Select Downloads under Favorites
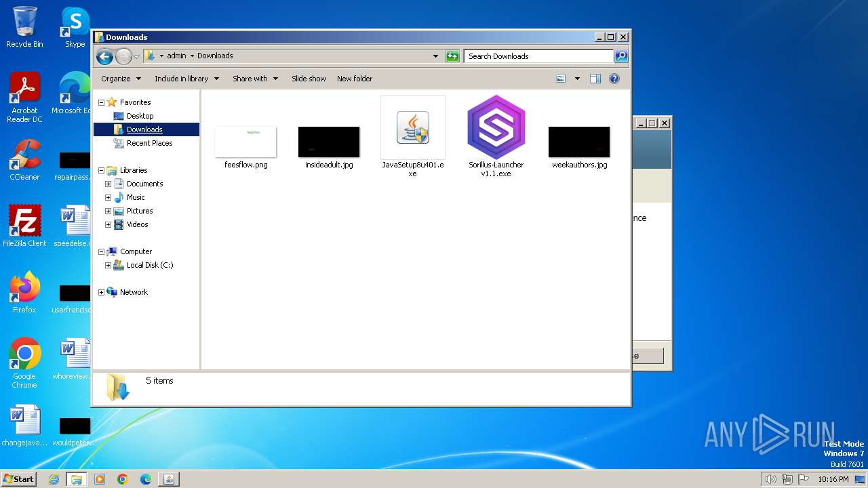This screenshot has height=488, width=868. coord(144,129)
